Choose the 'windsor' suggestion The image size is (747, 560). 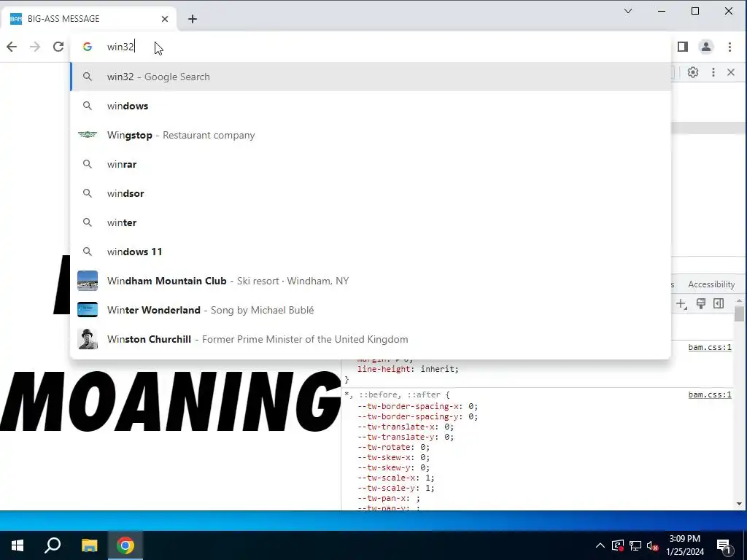coord(370,193)
